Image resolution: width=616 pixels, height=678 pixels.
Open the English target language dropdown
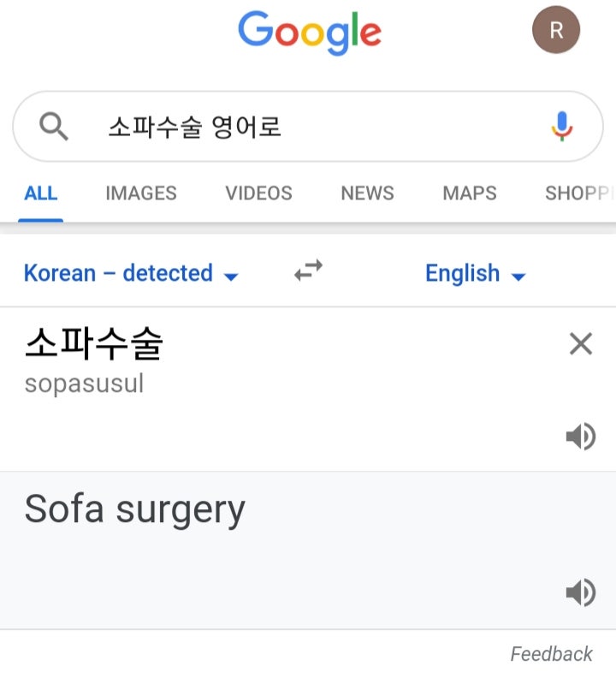point(476,273)
